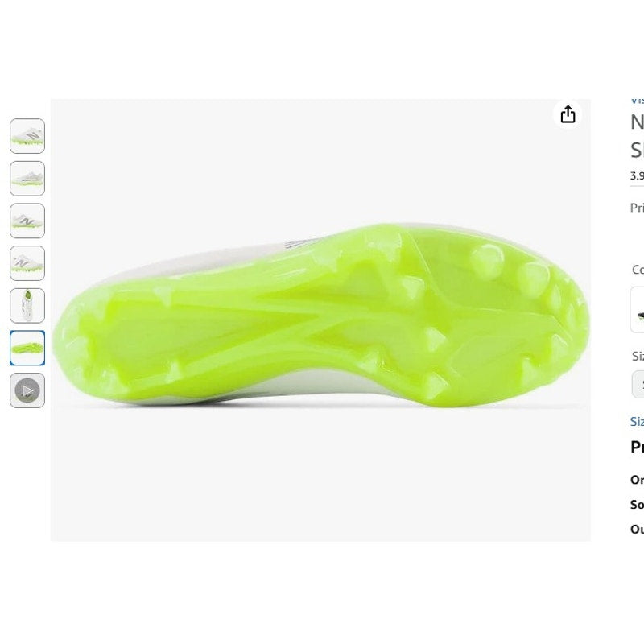644x644 pixels.
Task: Click the 3.9 star rating
Action: [637, 175]
